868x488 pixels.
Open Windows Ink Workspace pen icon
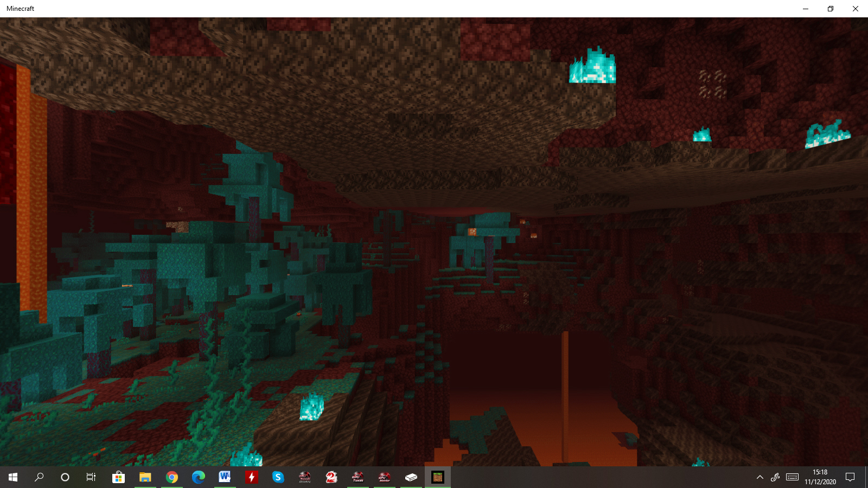click(x=775, y=477)
